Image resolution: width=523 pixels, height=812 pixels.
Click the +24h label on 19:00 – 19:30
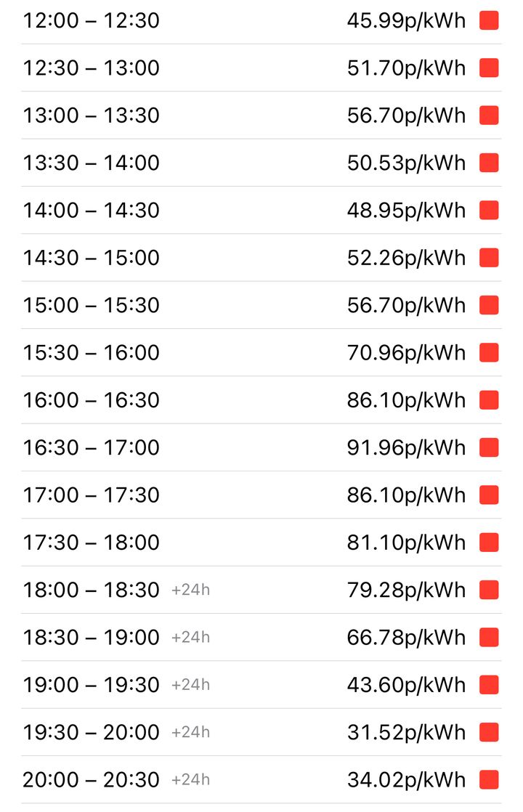coord(190,685)
